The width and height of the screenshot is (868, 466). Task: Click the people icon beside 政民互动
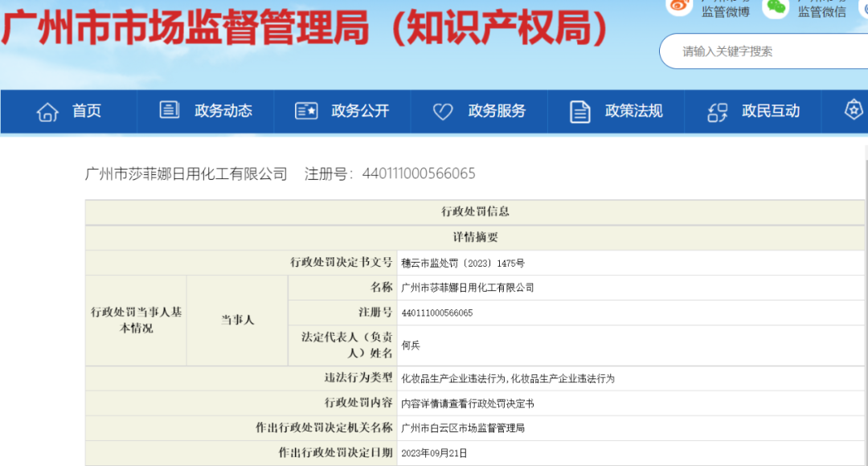coord(716,112)
